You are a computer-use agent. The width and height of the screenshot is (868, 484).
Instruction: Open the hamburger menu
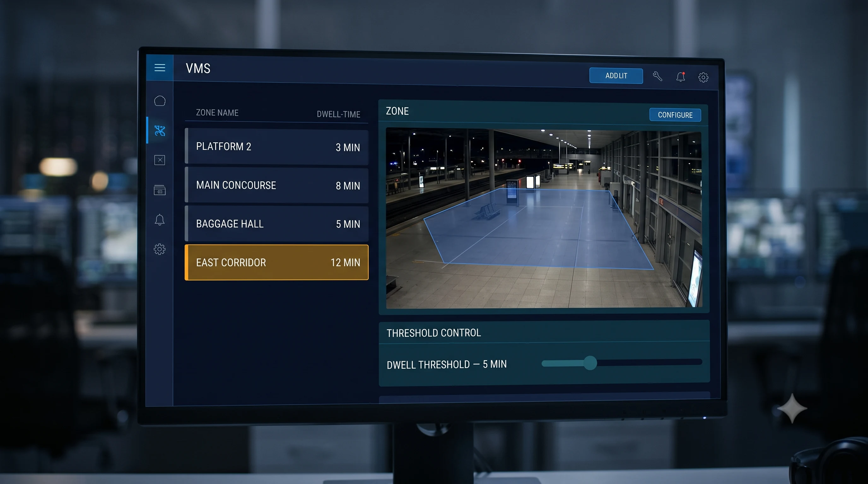pyautogui.click(x=160, y=68)
